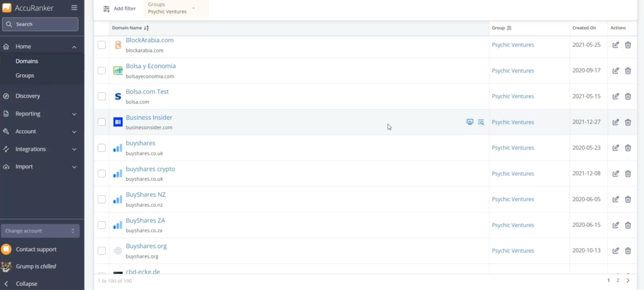644x290 pixels.
Task: Select the Bolsa.com Test row checkbox
Action: [102, 96]
